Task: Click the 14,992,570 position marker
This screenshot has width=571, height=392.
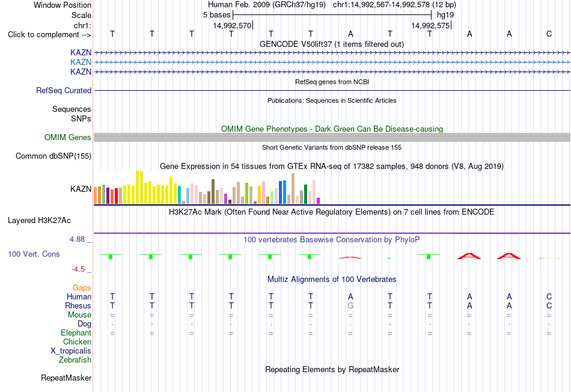Action: [x=233, y=25]
